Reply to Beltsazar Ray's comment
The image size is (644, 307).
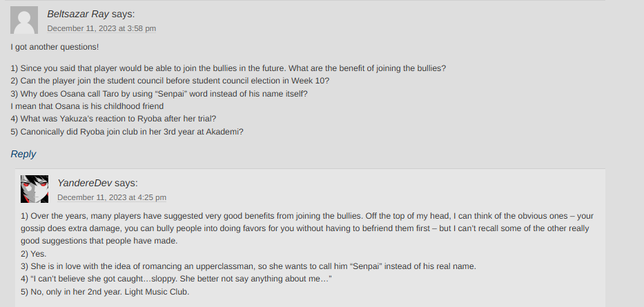pyautogui.click(x=23, y=154)
